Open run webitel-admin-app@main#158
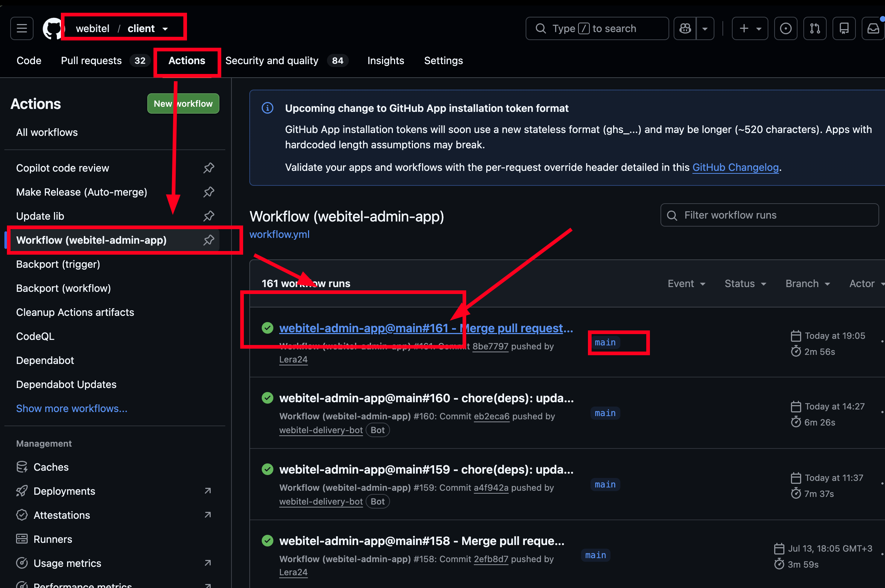Screen dimensions: 885x588 [x=422, y=541]
